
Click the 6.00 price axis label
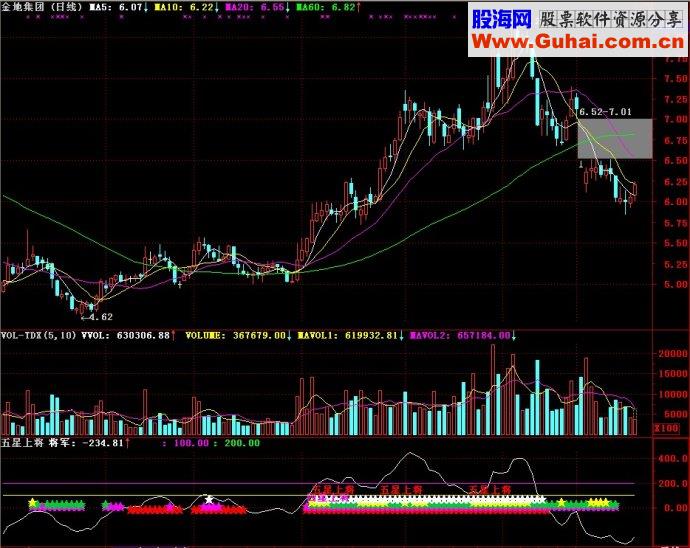pos(675,202)
